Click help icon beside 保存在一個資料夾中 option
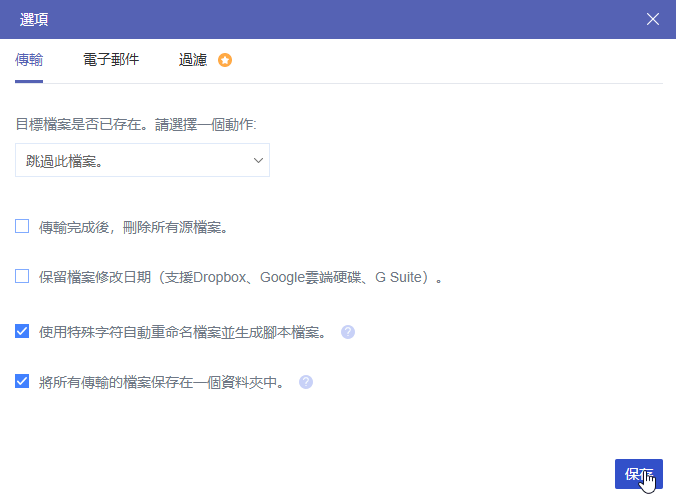Image resolution: width=676 pixels, height=503 pixels. point(306,382)
